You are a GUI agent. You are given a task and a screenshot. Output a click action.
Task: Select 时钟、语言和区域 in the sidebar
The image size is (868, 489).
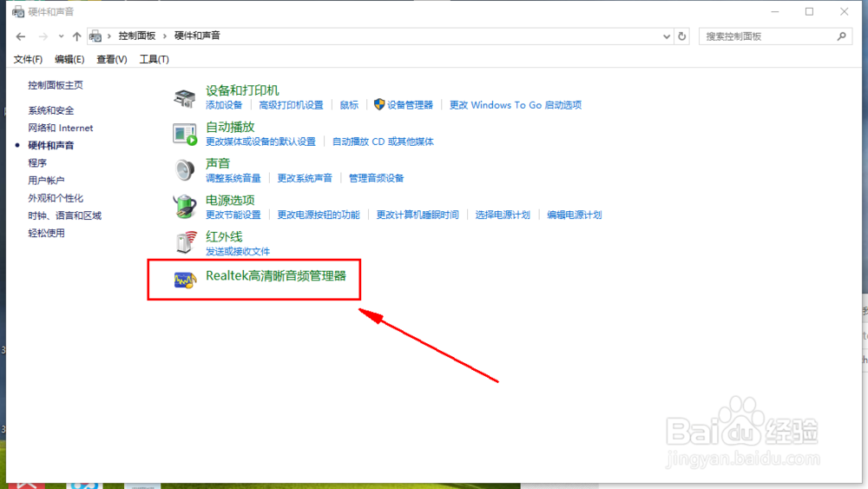coord(65,215)
